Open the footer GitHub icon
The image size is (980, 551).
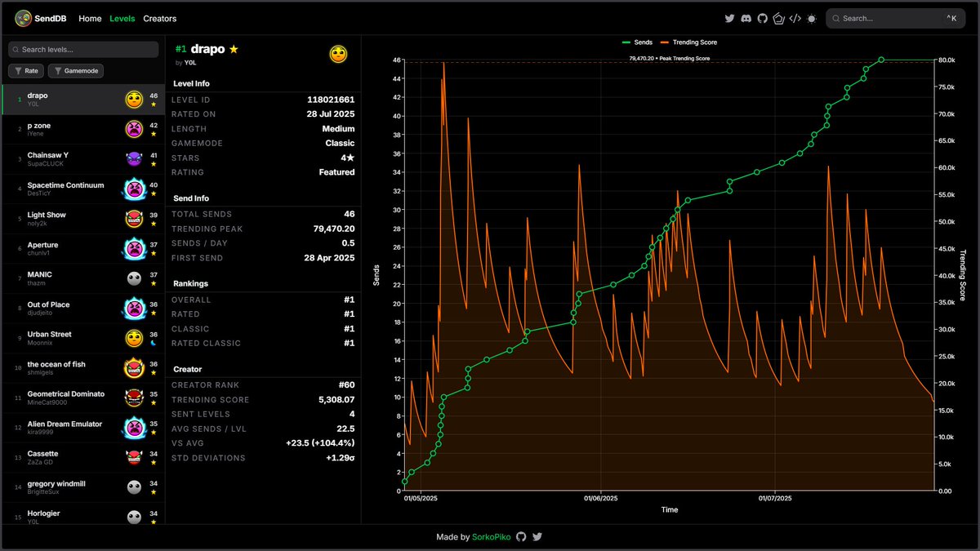coord(520,537)
